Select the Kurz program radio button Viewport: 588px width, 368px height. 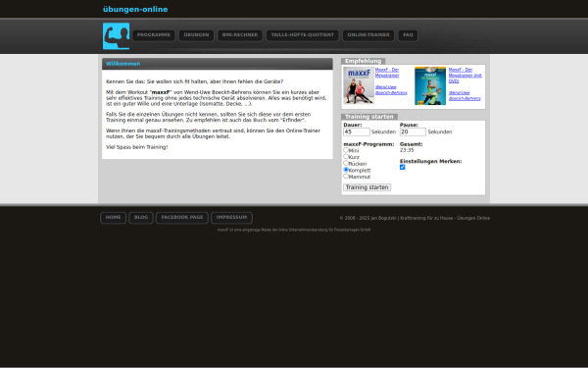tap(346, 157)
